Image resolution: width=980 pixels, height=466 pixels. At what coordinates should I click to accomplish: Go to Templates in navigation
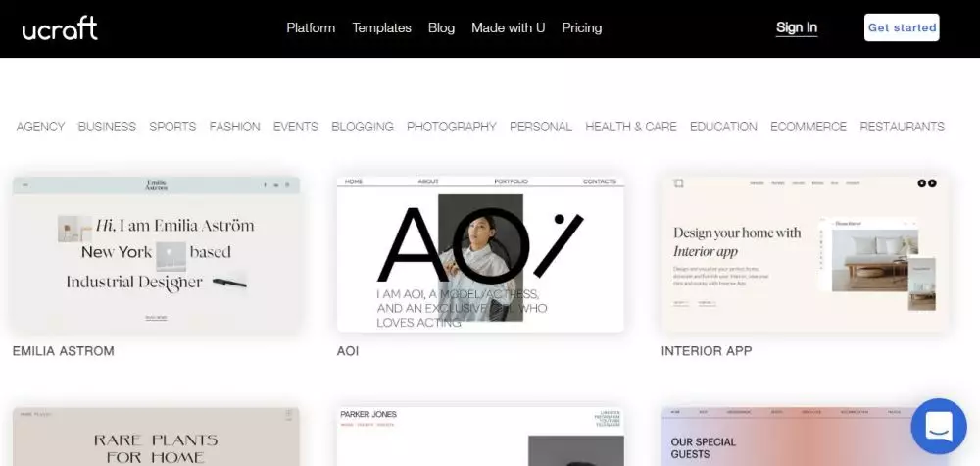(381, 28)
